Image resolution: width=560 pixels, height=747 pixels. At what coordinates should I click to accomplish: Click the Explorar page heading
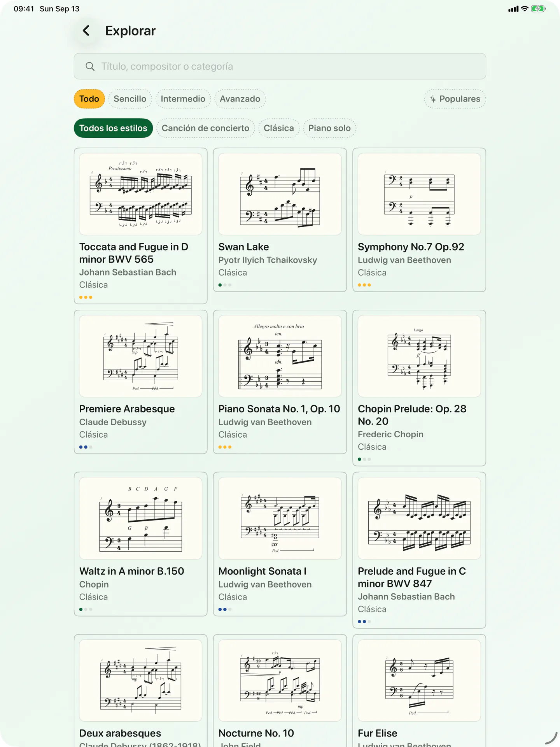click(x=130, y=31)
